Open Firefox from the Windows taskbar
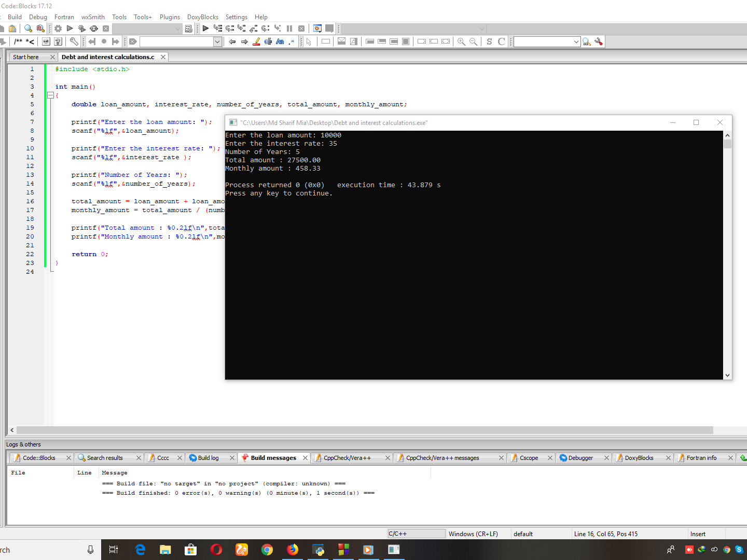 293,550
